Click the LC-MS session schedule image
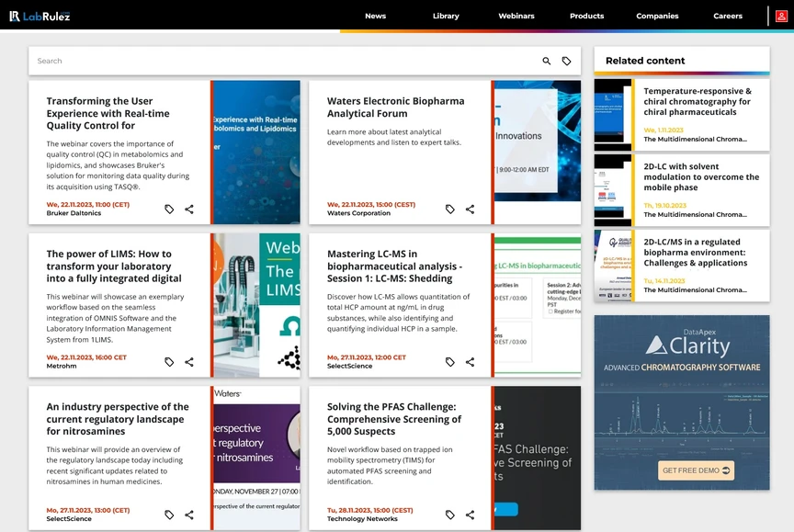The width and height of the screenshot is (794, 532). 538,305
